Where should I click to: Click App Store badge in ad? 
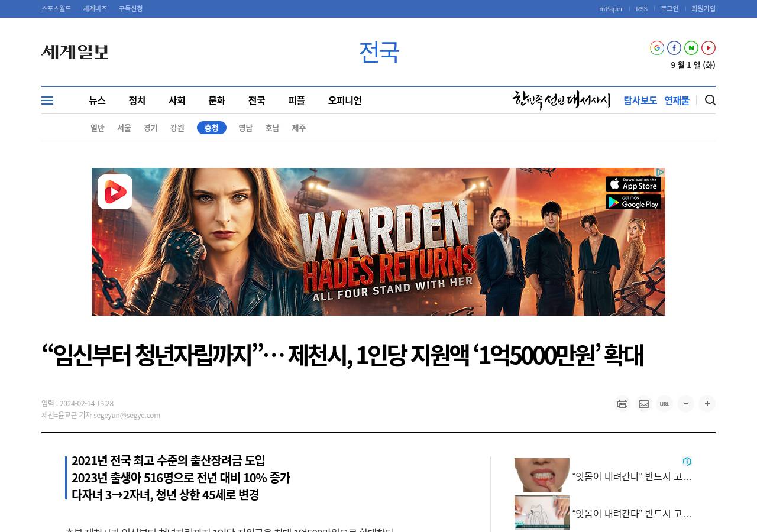(633, 184)
